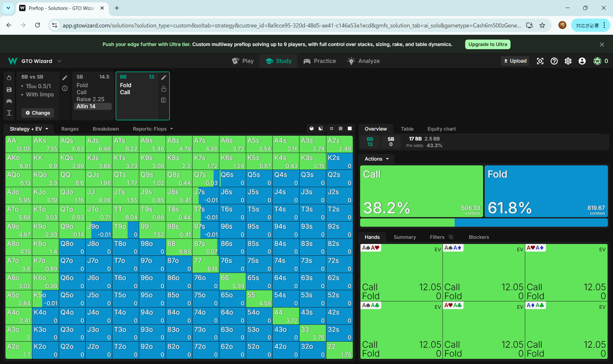Click the screenshot capture icon near Upload
This screenshot has width=613, height=364.
coord(540,61)
